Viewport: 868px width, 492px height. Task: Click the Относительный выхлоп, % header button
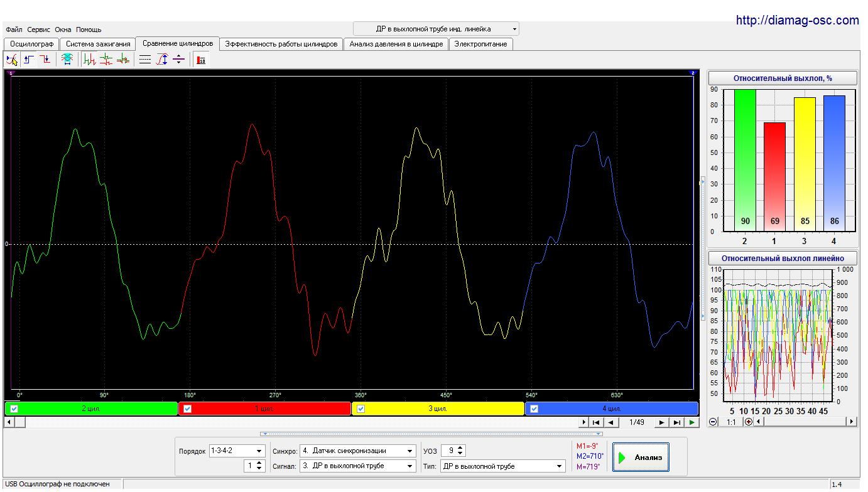(783, 78)
